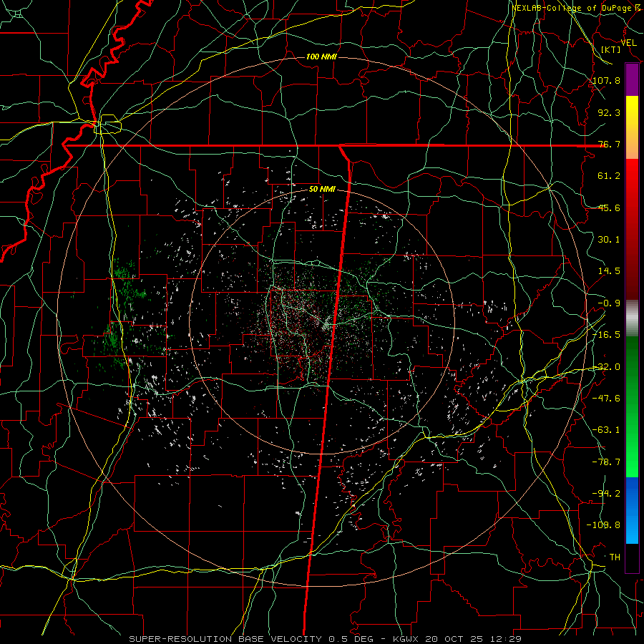The height and width of the screenshot is (644, 644).
Task: Select the blue segment of the color bar
Action: 632,510
